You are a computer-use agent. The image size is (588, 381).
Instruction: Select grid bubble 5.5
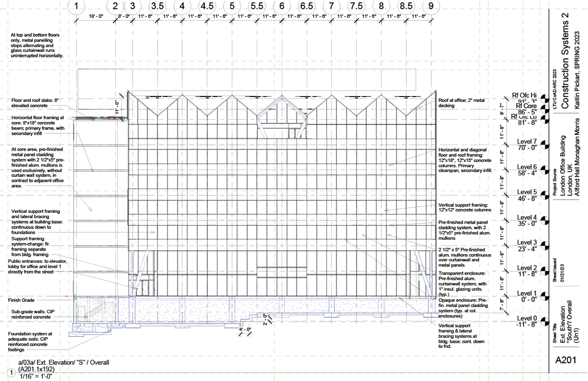(256, 6)
